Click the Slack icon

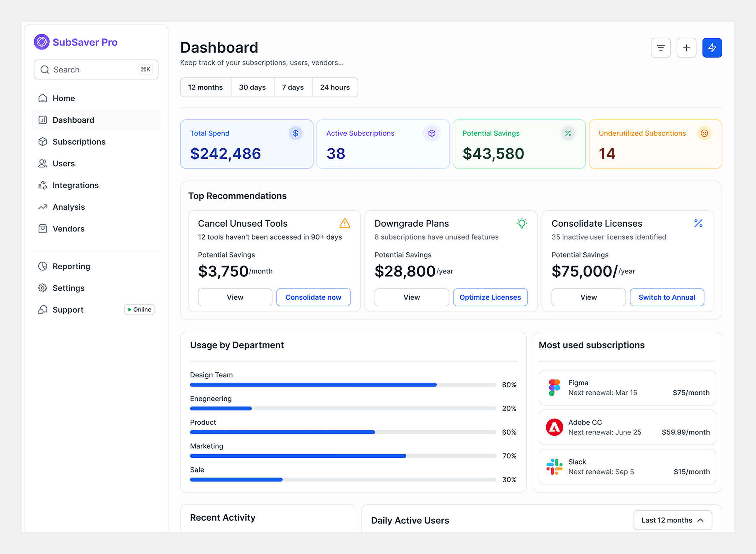click(x=554, y=466)
